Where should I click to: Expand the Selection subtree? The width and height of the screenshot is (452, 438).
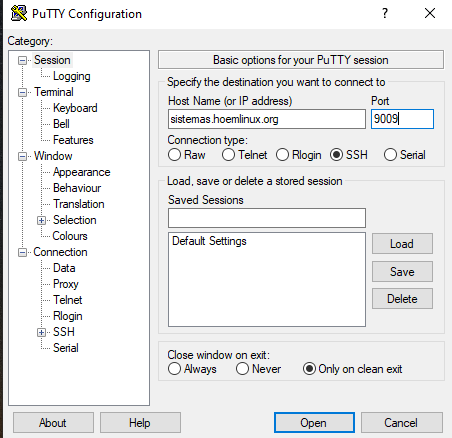pos(41,220)
